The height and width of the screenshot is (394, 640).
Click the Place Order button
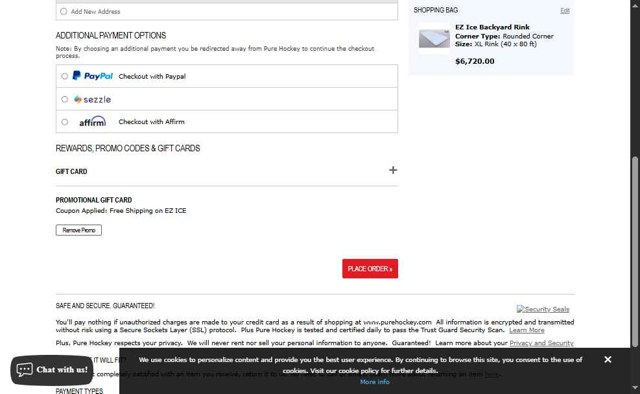pos(370,269)
